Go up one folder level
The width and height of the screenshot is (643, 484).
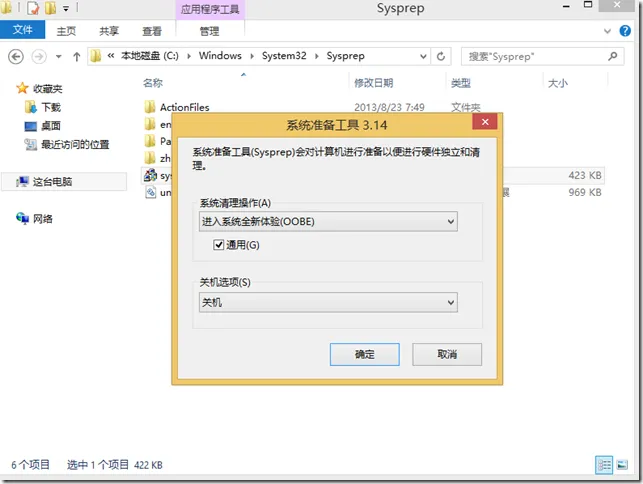[x=76, y=57]
